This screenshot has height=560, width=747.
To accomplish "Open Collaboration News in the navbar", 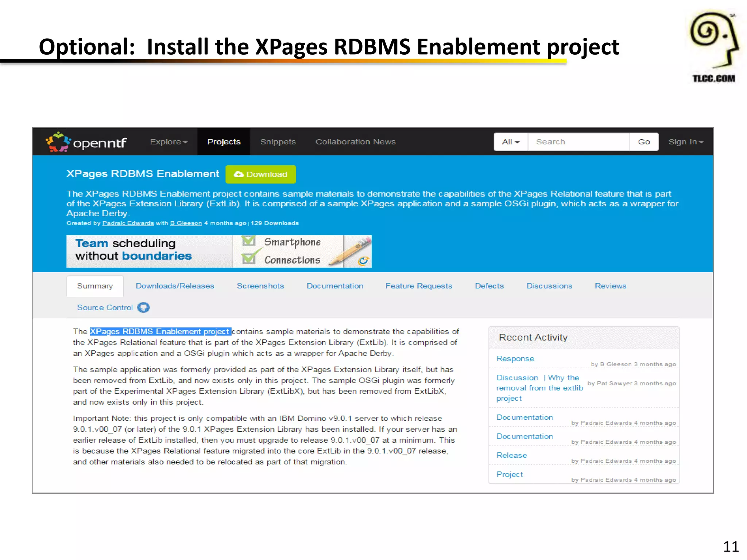I will 356,142.
